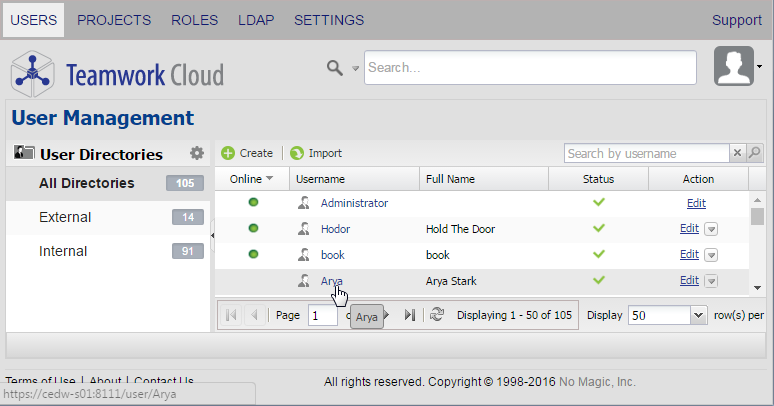Collapse the User Directories side panel

tap(211, 236)
